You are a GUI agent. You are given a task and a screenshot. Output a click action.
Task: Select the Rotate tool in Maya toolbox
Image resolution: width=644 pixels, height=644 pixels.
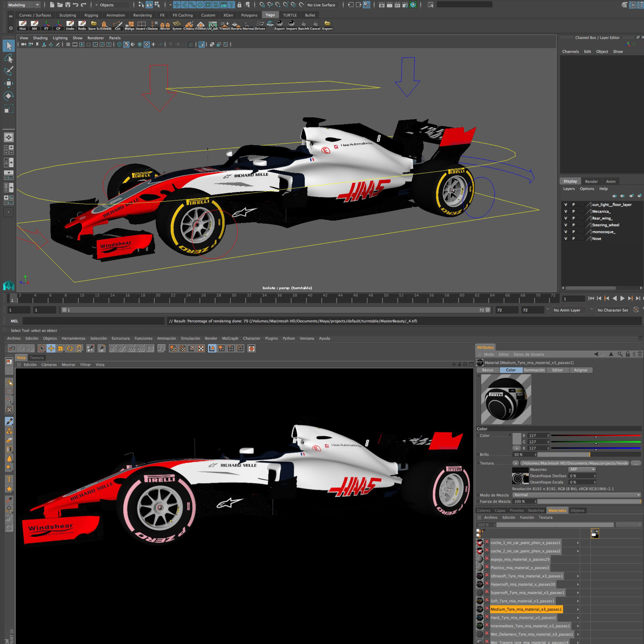coord(9,96)
